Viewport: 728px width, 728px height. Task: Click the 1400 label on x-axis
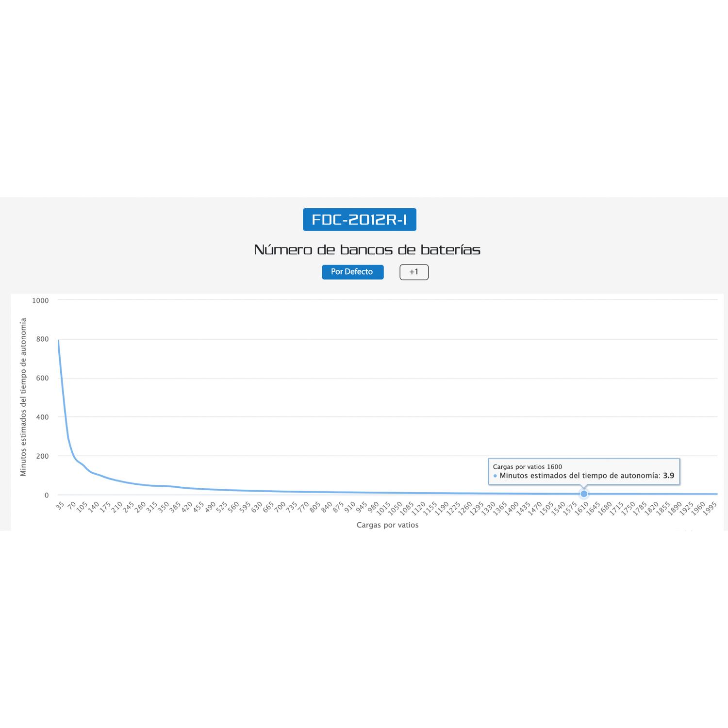coord(512,509)
